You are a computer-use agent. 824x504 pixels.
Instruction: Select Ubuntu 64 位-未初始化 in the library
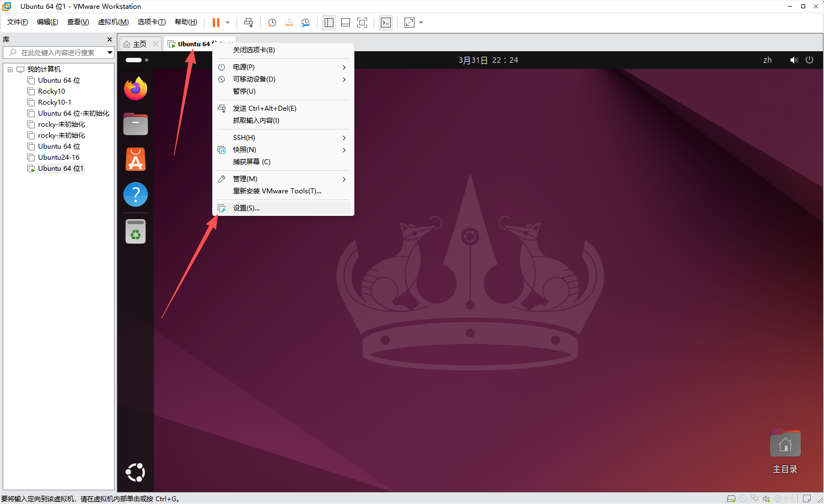pos(73,113)
